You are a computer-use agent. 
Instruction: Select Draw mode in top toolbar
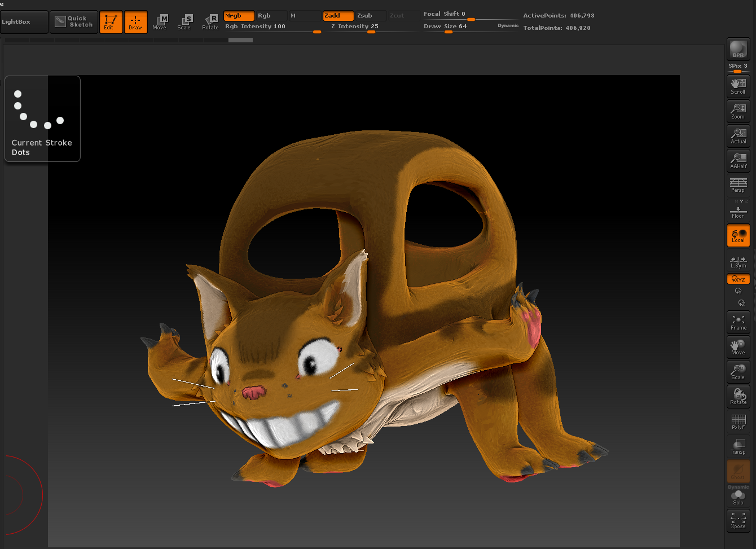pos(136,22)
